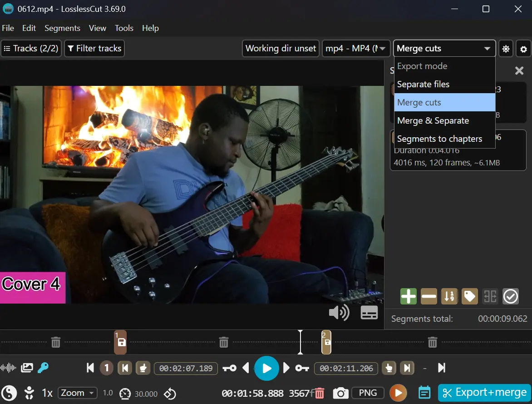
Task: Set cut end to current position
Action: click(x=389, y=368)
